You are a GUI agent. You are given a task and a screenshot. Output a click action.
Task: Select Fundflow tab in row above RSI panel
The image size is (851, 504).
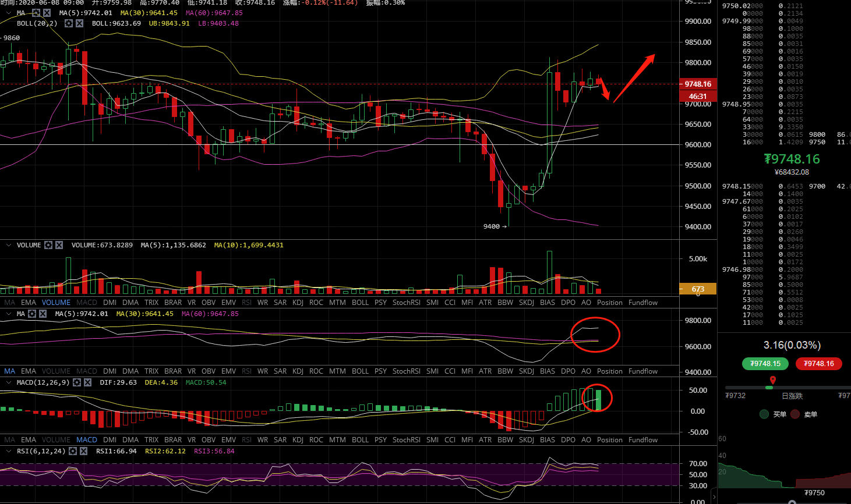tap(642, 440)
